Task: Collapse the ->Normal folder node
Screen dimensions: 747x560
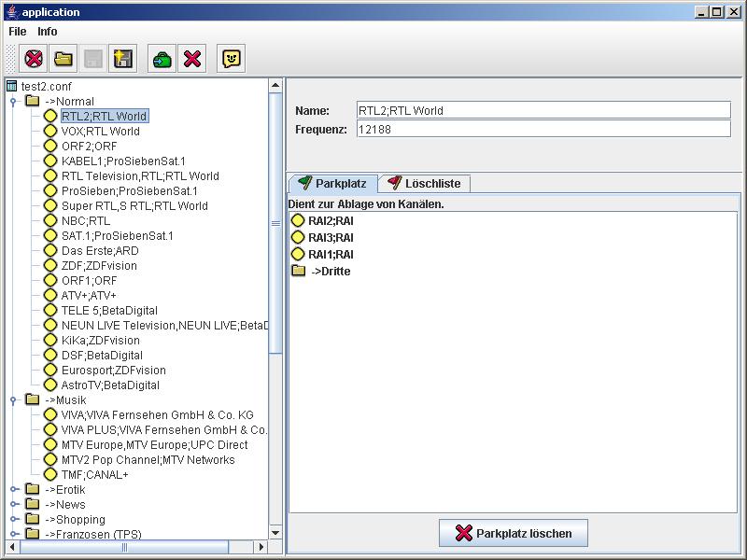Action: tap(14, 102)
